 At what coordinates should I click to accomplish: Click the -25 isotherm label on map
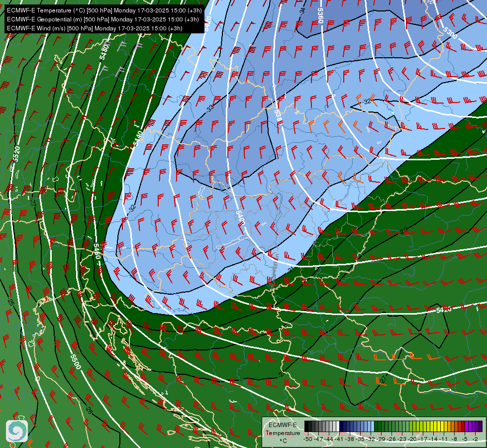(10, 301)
